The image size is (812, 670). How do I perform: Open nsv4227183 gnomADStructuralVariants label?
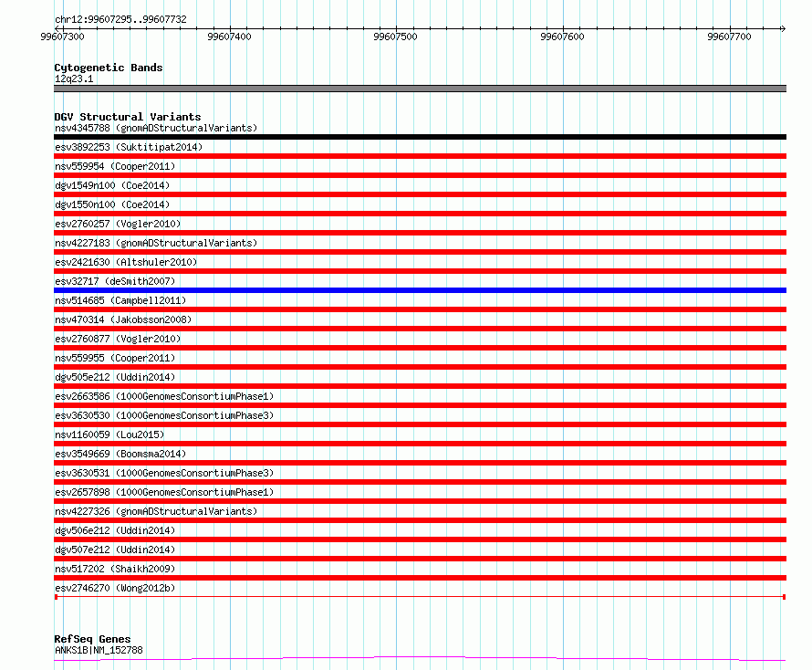click(x=156, y=243)
